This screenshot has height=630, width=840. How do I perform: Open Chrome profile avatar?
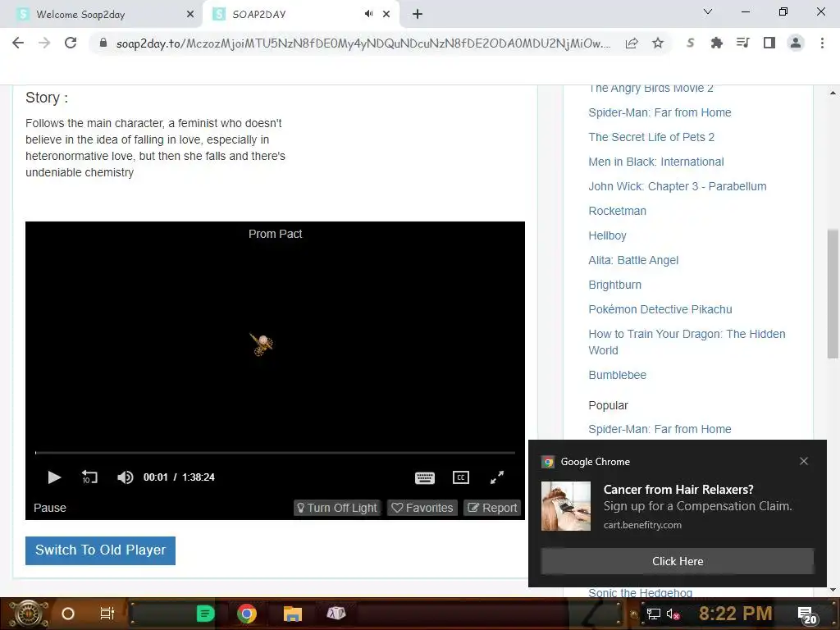pyautogui.click(x=796, y=43)
